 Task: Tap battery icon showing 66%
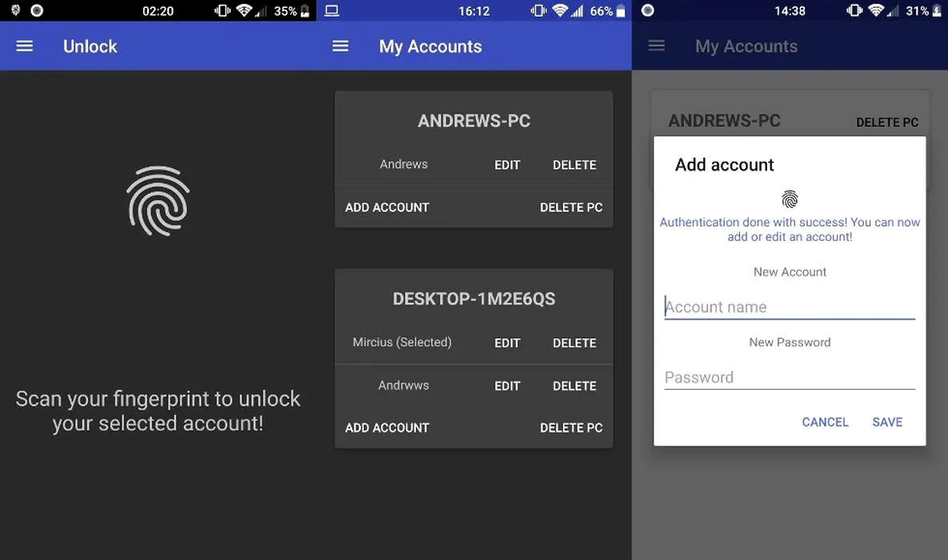pos(621,11)
